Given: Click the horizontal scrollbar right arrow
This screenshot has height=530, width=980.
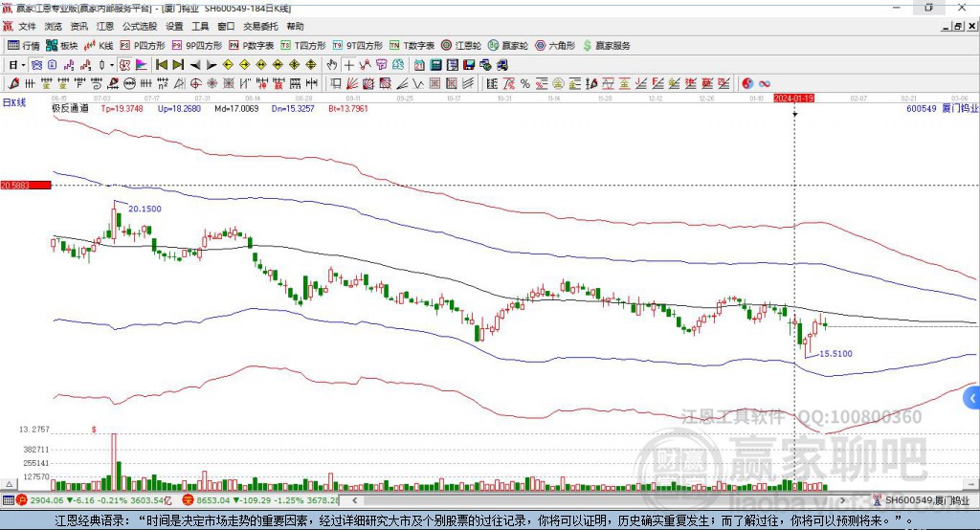Looking at the screenshot, I should coord(842,500).
